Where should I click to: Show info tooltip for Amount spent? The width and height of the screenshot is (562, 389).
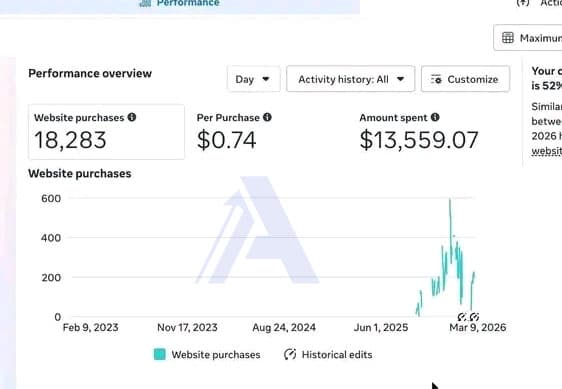point(435,117)
